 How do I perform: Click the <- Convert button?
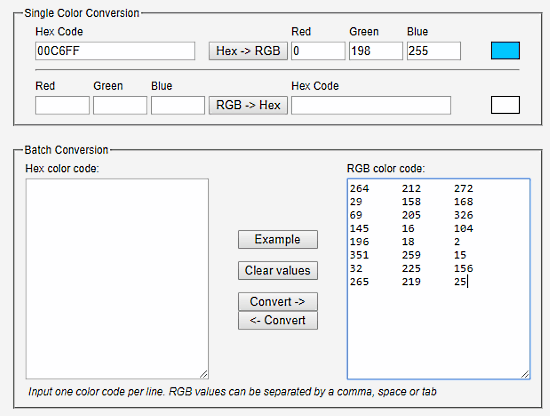(278, 320)
